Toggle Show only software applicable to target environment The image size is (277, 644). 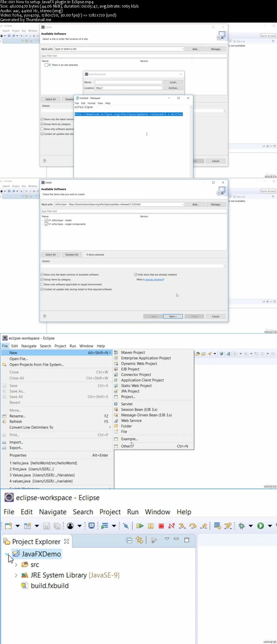click(x=42, y=284)
